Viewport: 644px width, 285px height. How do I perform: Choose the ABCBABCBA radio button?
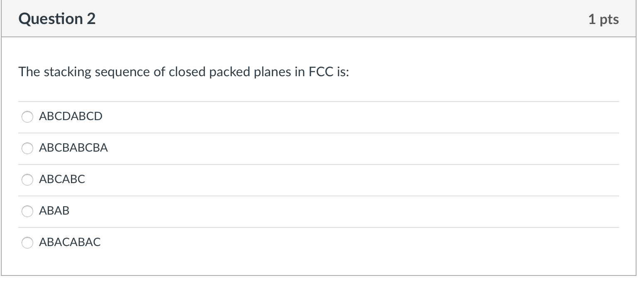click(27, 149)
